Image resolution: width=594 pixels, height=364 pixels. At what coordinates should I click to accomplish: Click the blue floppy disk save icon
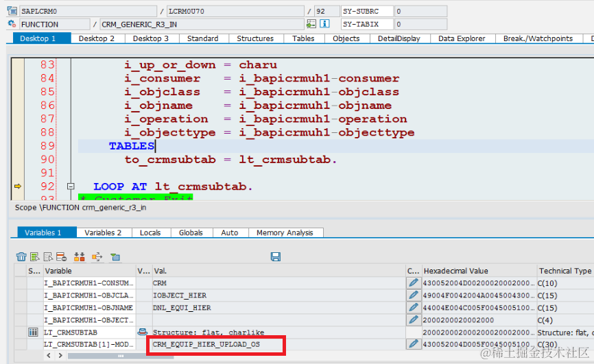click(x=276, y=257)
